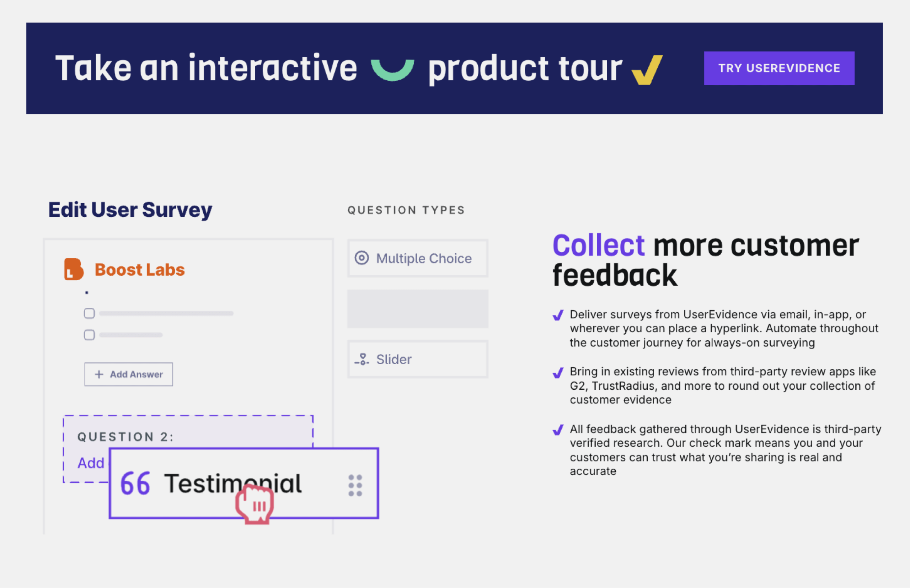Click the Multiple Choice radio-target icon
This screenshot has width=910, height=588.
[x=362, y=258]
